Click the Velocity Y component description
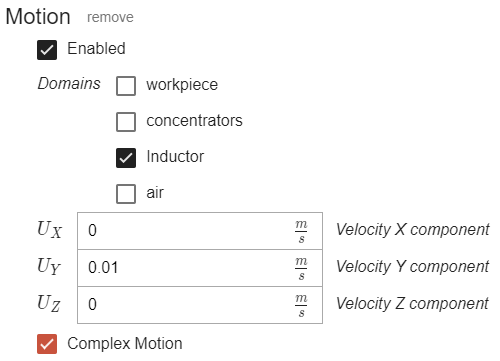Screen dimensions: 500x361 click(x=413, y=267)
